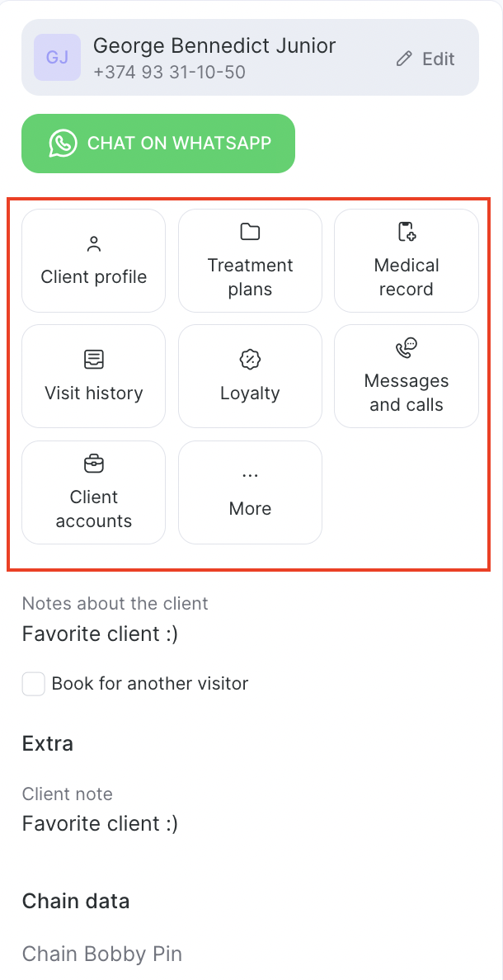Click the notes about the client text
Screen dimensions: 503x980
click(x=100, y=634)
